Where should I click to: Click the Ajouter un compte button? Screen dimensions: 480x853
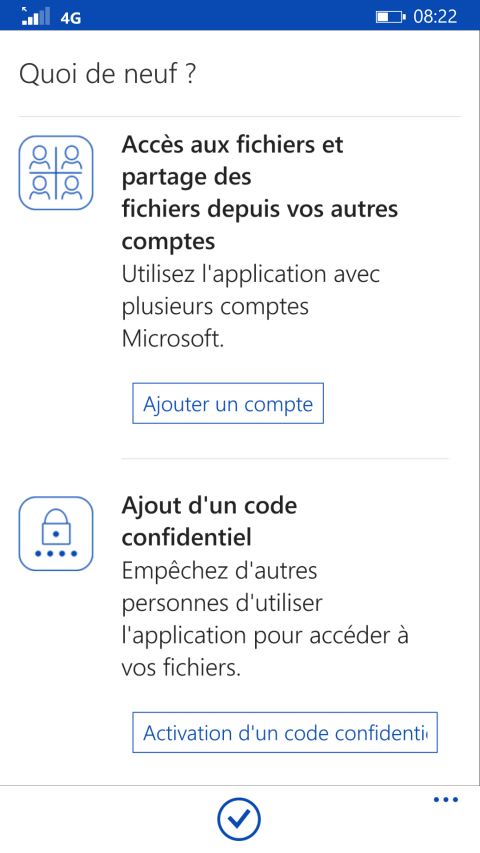tap(228, 403)
